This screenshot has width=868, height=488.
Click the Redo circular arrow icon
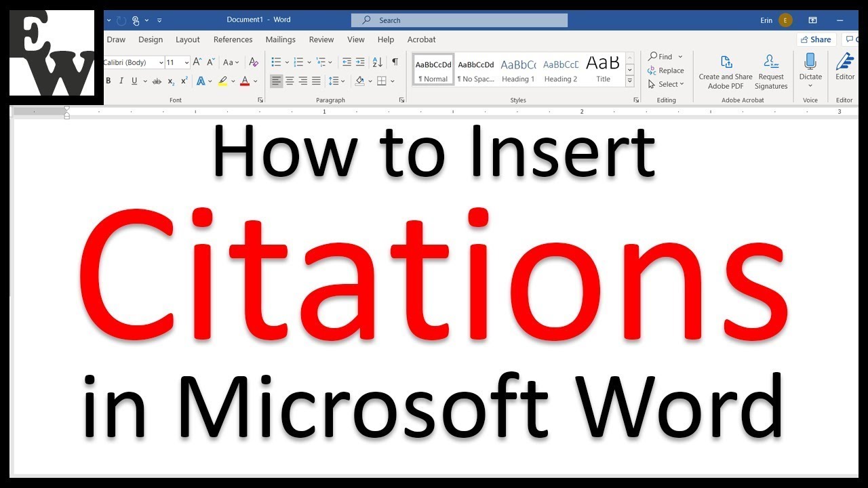121,20
